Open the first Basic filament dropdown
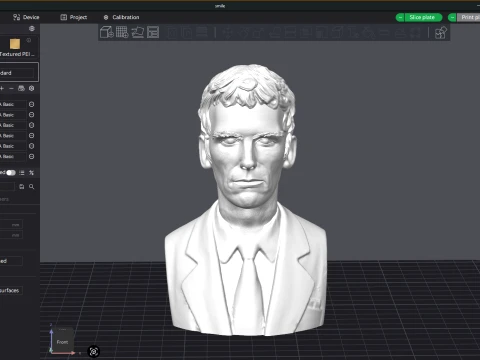 click(13, 104)
